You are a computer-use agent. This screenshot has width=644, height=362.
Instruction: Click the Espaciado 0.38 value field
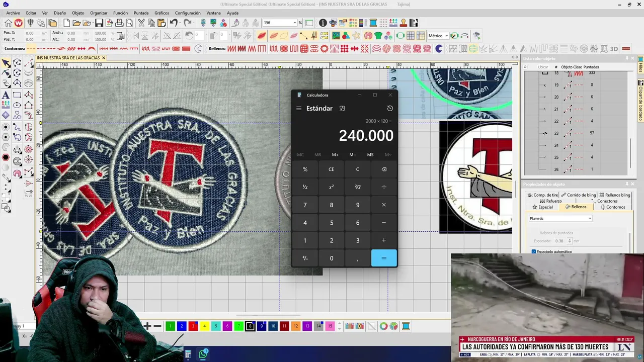tap(560, 241)
